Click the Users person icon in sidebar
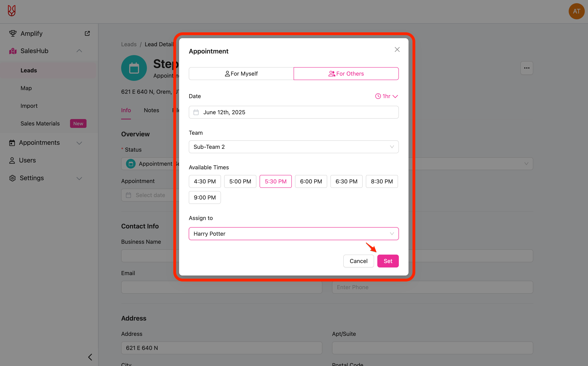588x366 pixels. click(12, 160)
